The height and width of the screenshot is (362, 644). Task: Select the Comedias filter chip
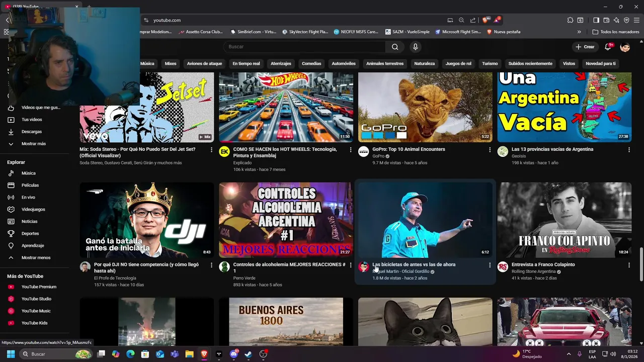(x=311, y=64)
